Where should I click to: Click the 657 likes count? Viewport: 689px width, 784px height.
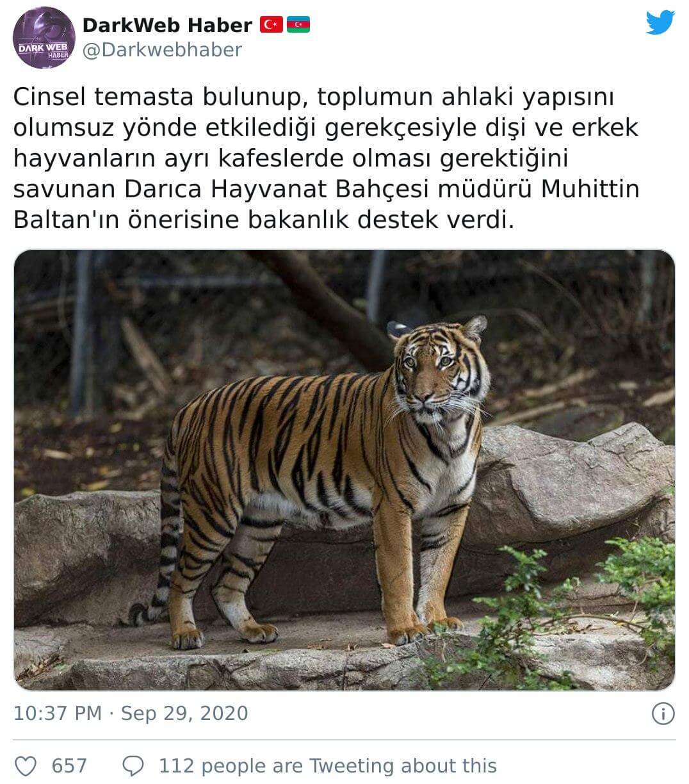[x=69, y=765]
